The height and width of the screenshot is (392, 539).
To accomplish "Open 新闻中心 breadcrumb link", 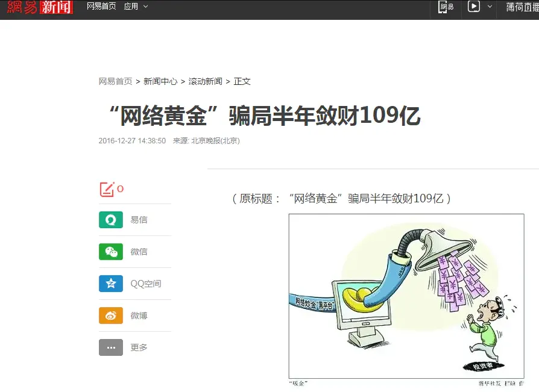I will tap(160, 81).
